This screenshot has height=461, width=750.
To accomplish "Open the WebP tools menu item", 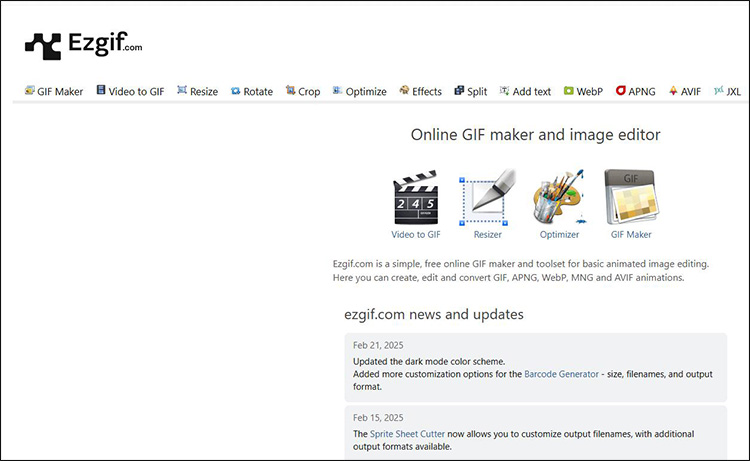I will coord(583,91).
